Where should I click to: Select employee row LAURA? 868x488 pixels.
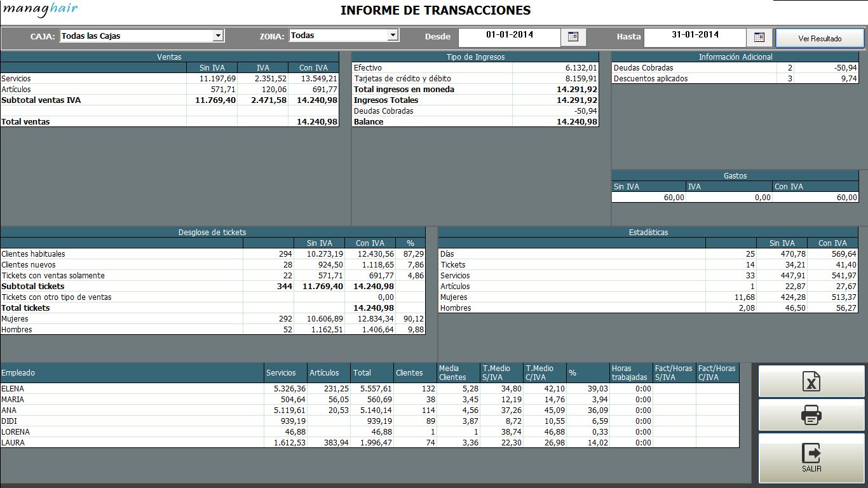pos(370,442)
